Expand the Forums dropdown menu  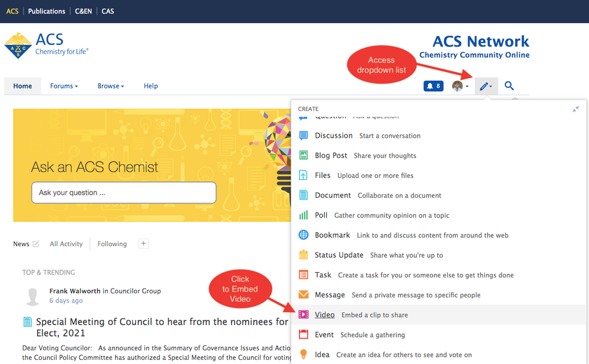pyautogui.click(x=64, y=86)
